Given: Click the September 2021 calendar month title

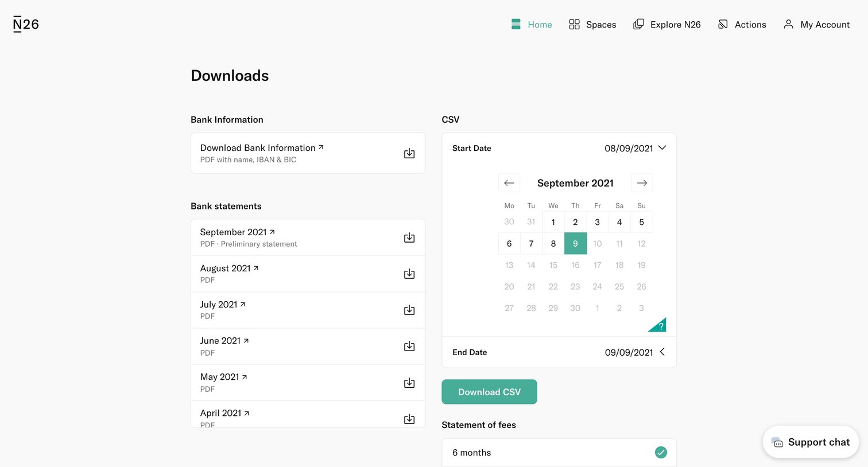Looking at the screenshot, I should [x=575, y=183].
